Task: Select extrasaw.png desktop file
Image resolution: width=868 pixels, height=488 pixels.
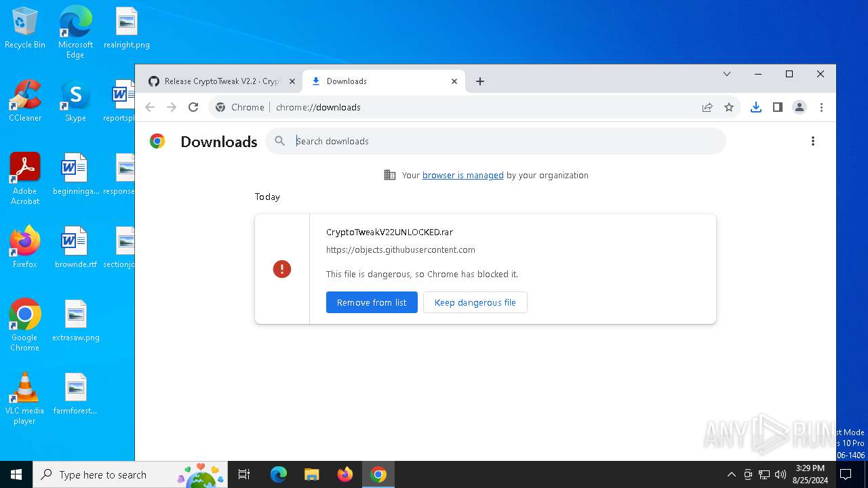Action: coord(75,321)
